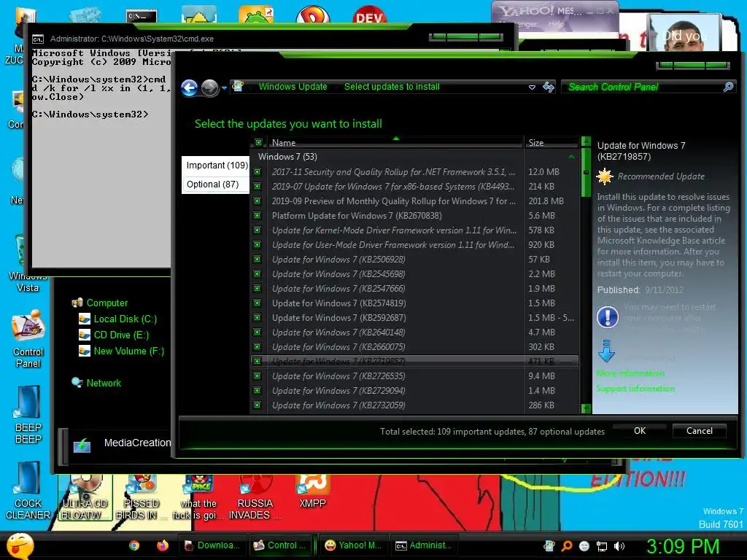Open the COCK CLEANER desktop icon
The height and width of the screenshot is (560, 747).
click(28, 491)
